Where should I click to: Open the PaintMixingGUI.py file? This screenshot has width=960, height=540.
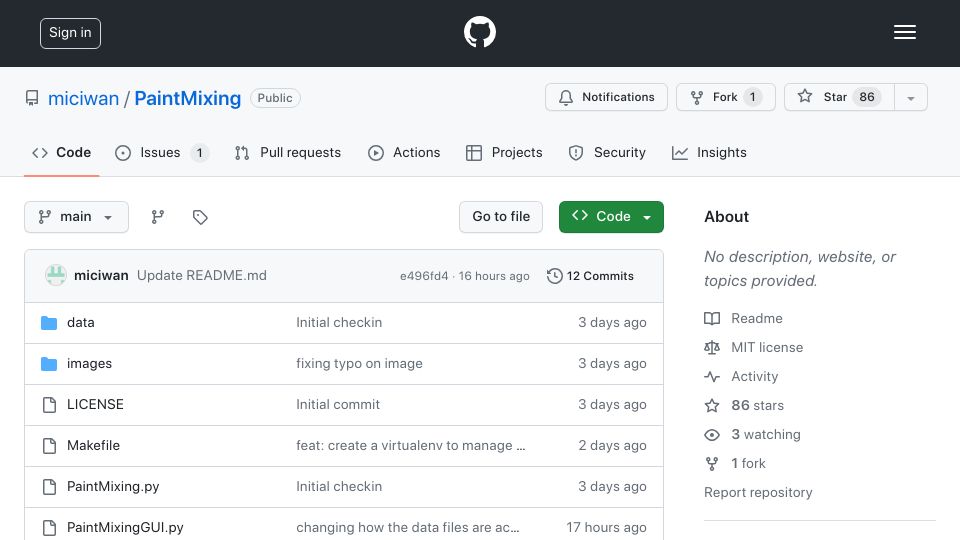tap(126, 528)
